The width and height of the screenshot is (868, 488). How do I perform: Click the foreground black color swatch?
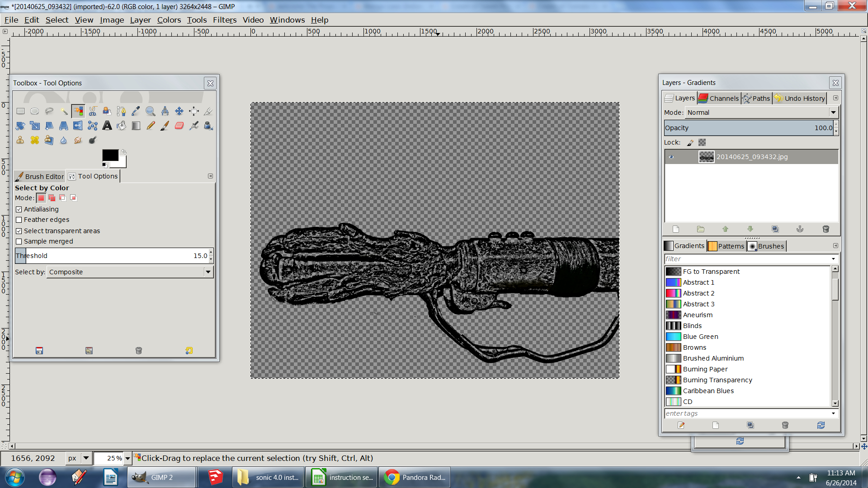coord(110,155)
